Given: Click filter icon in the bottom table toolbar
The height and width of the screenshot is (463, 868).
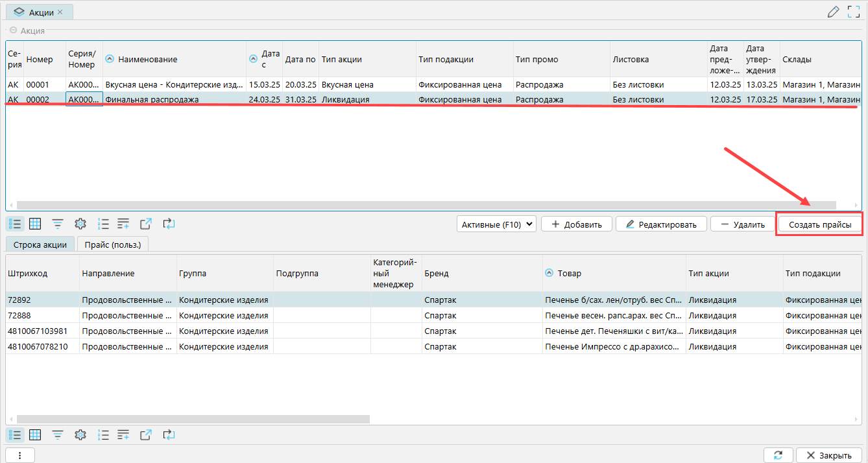Looking at the screenshot, I should (x=58, y=434).
